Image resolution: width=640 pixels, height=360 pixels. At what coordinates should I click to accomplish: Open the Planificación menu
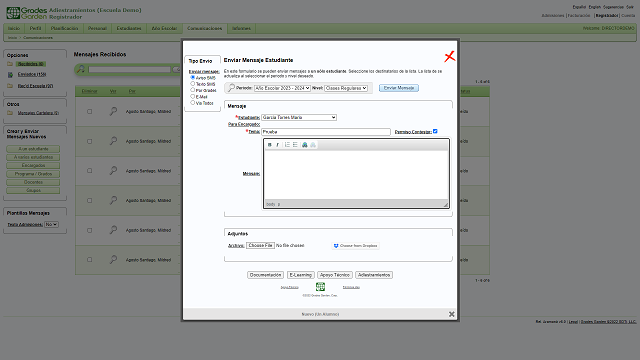[x=64, y=28]
